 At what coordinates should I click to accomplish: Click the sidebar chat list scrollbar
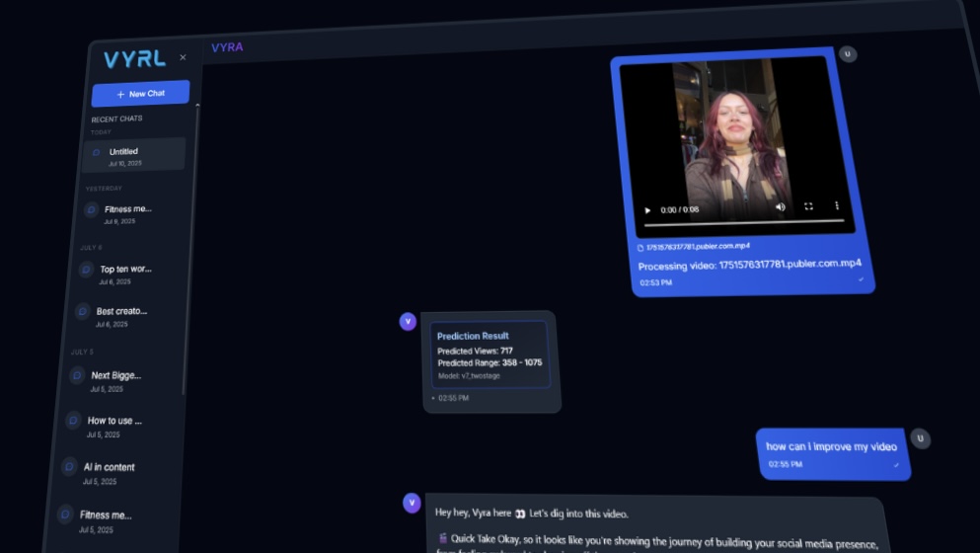[191, 250]
